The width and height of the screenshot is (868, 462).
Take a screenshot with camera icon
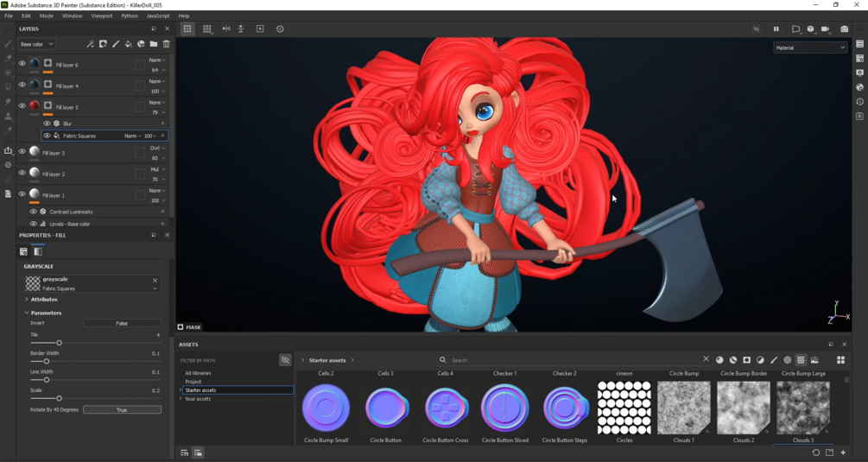point(844,28)
